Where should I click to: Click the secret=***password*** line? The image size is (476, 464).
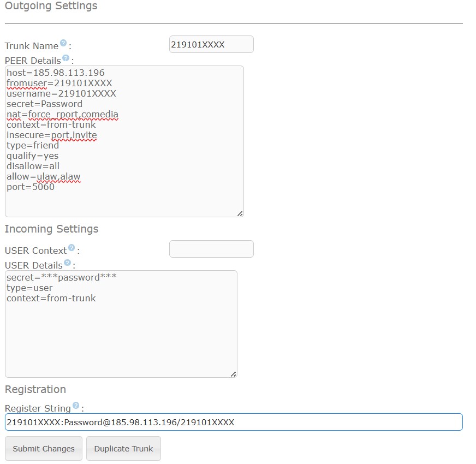tap(61, 277)
